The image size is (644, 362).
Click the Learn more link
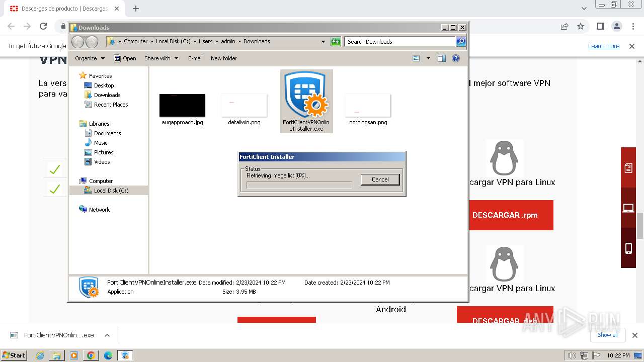[x=604, y=46]
